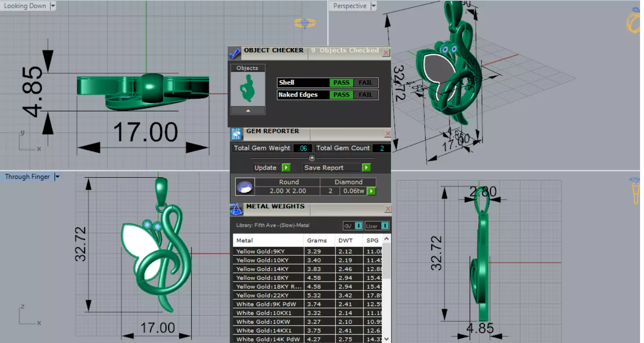The width and height of the screenshot is (644, 343).
Task: Click green arrow next to Update
Action: point(286,168)
